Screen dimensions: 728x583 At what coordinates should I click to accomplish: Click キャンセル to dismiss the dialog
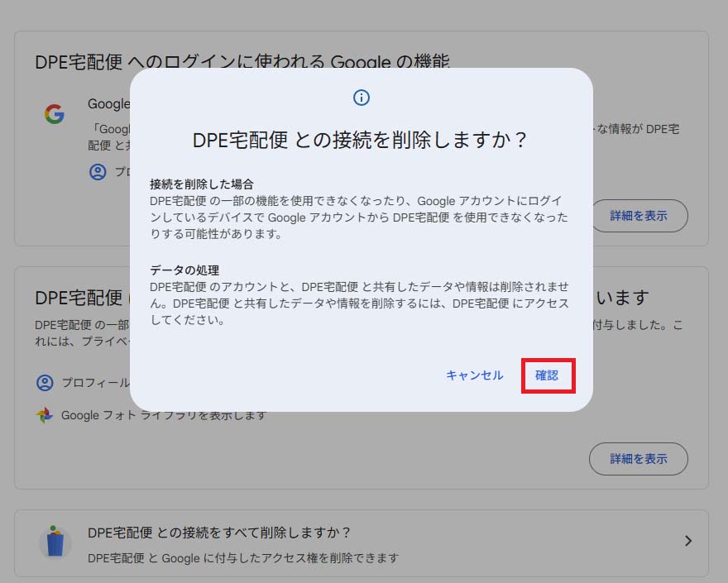coord(475,375)
